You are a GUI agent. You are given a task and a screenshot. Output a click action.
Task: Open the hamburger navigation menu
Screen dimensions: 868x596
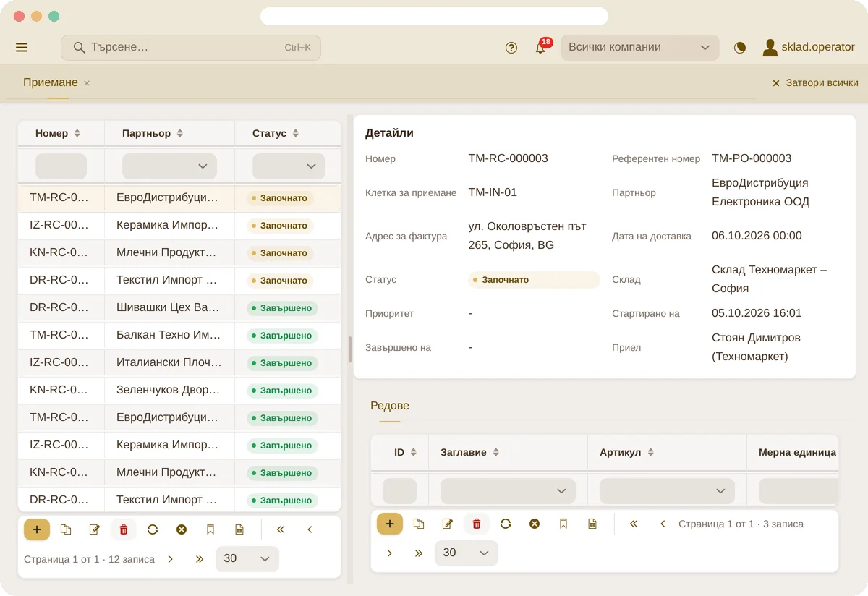pos(22,48)
